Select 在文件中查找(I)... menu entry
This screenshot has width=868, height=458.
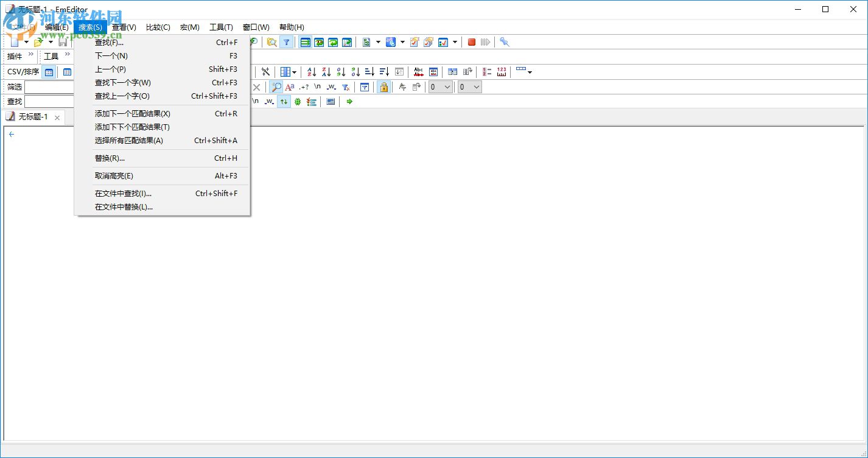point(162,194)
